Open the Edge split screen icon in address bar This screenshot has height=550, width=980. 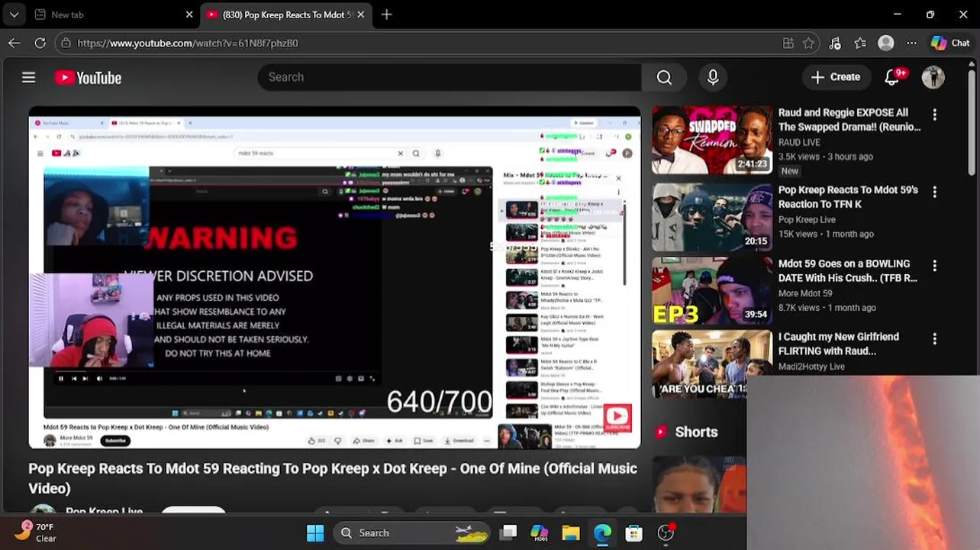788,43
